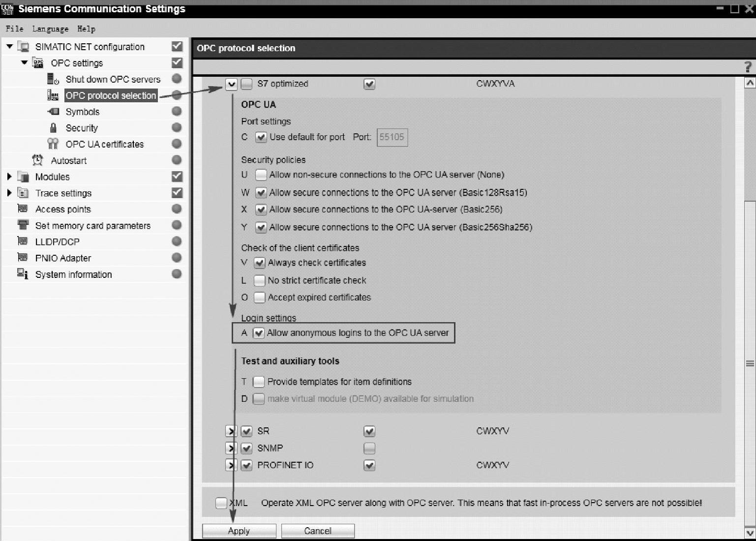Click the Modules icon in the tree
This screenshot has width=756, height=541.
(23, 177)
